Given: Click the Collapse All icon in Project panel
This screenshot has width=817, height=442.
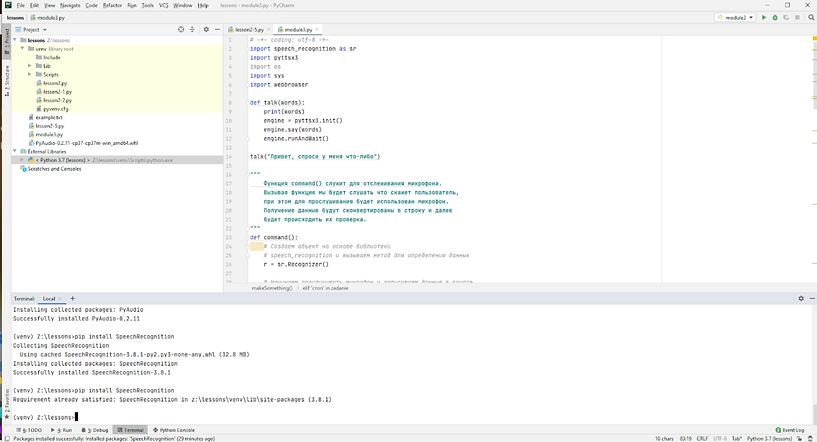Looking at the screenshot, I should (x=192, y=30).
